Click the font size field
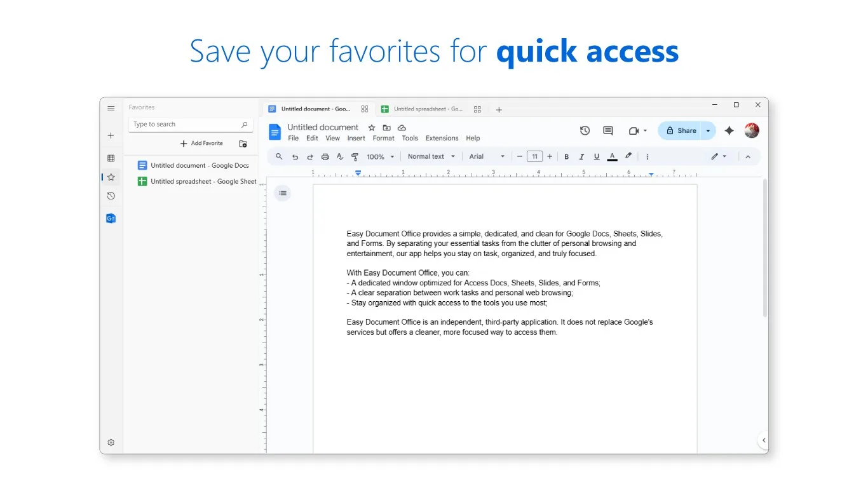Image resolution: width=868 pixels, height=488 pixels. pyautogui.click(x=535, y=156)
